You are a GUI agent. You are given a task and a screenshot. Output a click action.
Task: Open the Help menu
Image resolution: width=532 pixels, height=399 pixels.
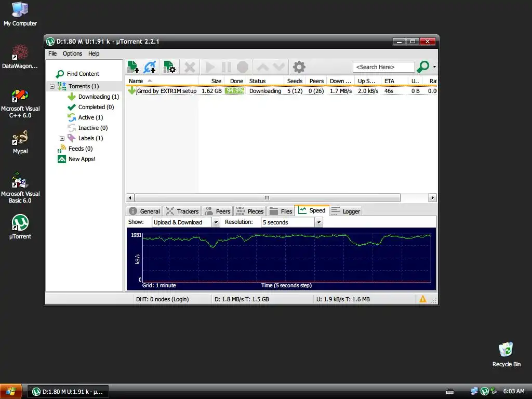coord(94,54)
